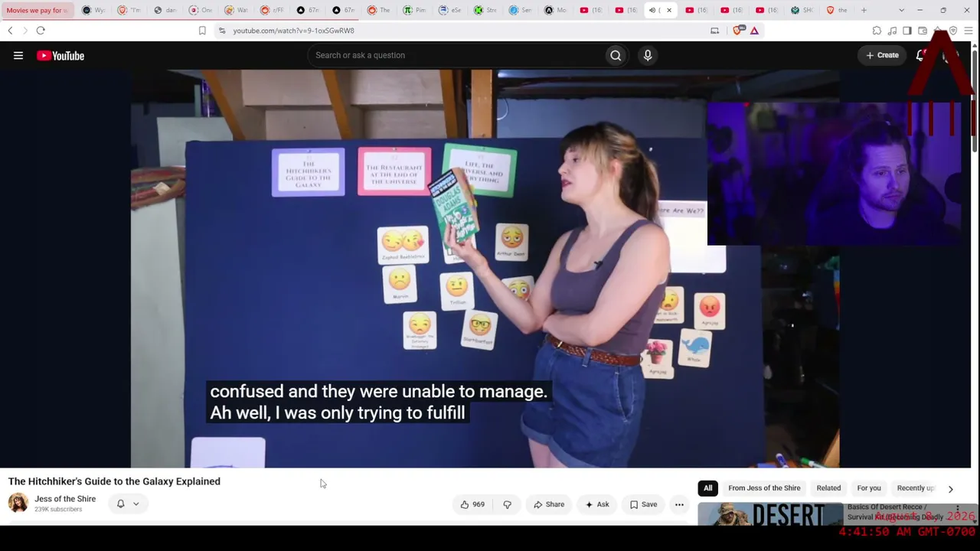Screen dimensions: 980x551
Task: Open browser extensions puzzle icon
Action: 877,31
